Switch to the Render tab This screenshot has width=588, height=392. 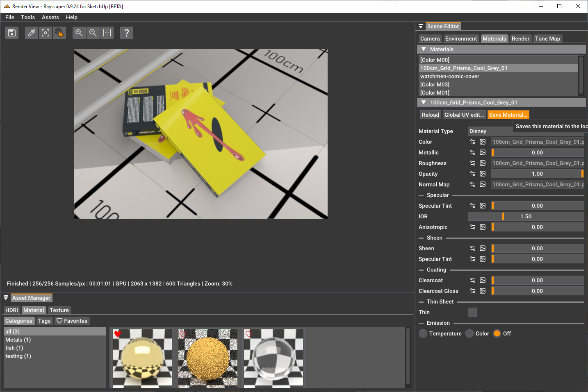(x=520, y=39)
